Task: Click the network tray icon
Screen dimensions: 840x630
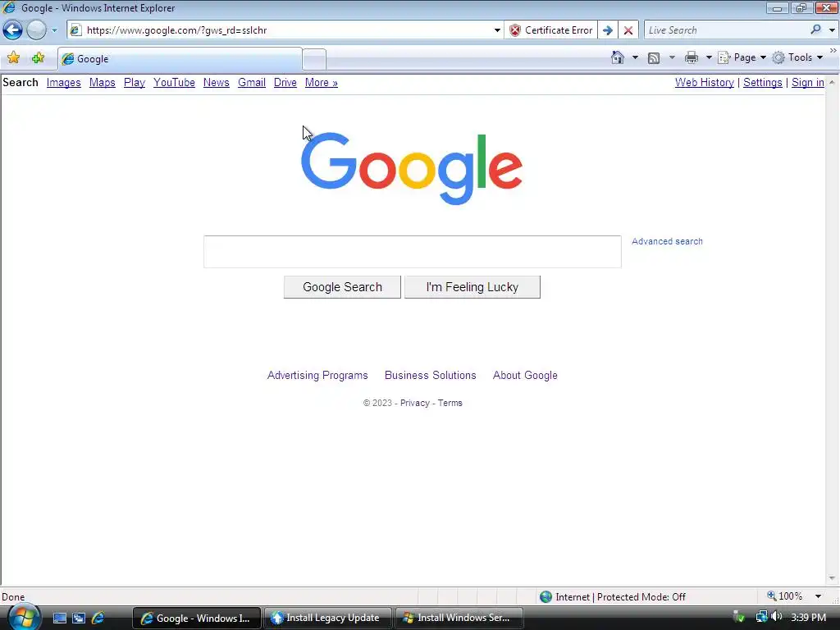Action: (x=761, y=617)
